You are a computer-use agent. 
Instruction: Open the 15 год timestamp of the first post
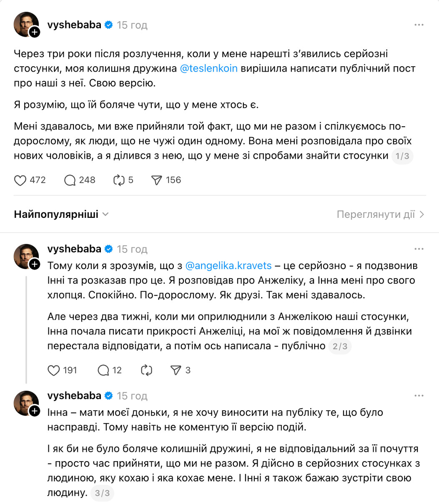coord(132,25)
